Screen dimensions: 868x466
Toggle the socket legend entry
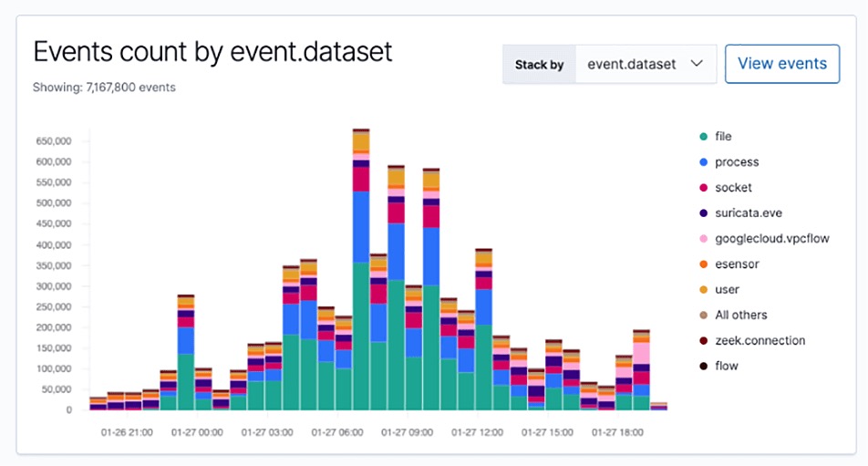tap(733, 188)
